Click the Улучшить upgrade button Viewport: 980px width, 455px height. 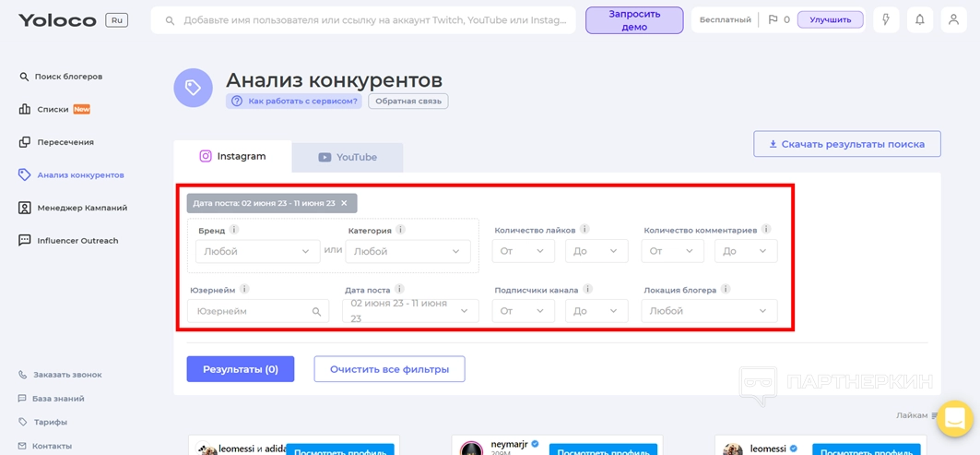pyautogui.click(x=830, y=20)
